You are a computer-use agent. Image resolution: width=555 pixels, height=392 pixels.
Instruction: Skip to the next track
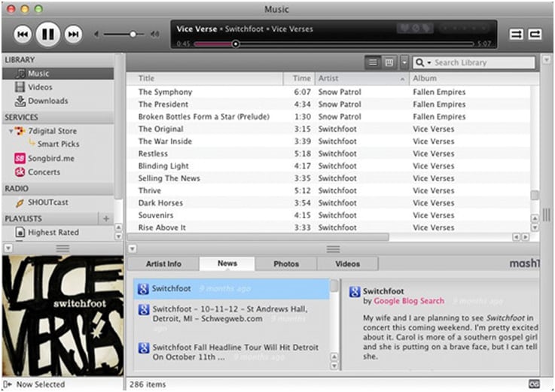73,35
